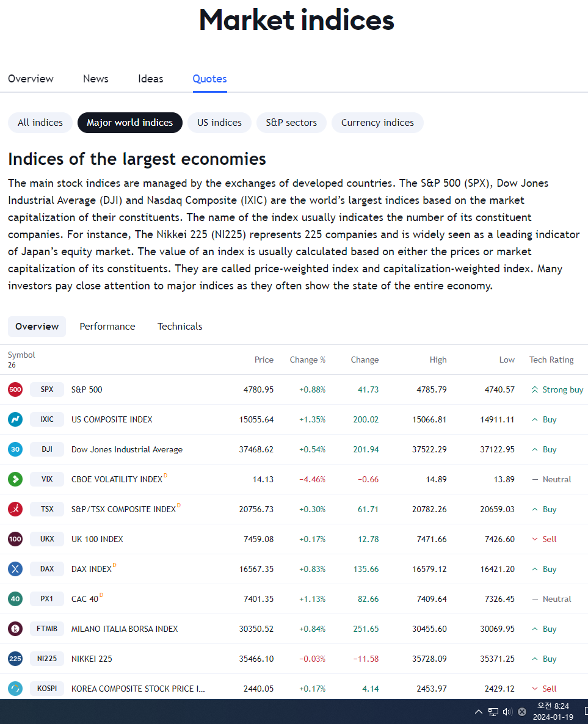This screenshot has height=724, width=588.
Task: Click the DAX blue X logo icon
Action: pos(15,569)
